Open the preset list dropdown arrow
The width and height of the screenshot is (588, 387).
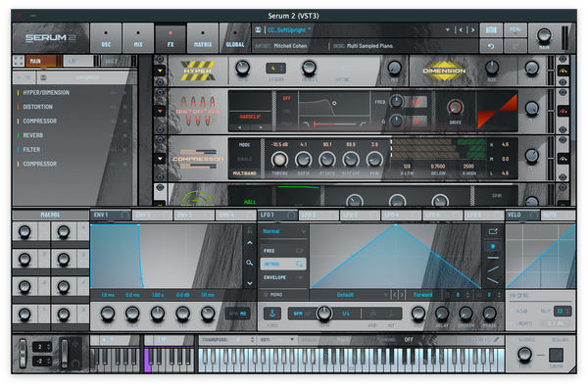tap(448, 30)
